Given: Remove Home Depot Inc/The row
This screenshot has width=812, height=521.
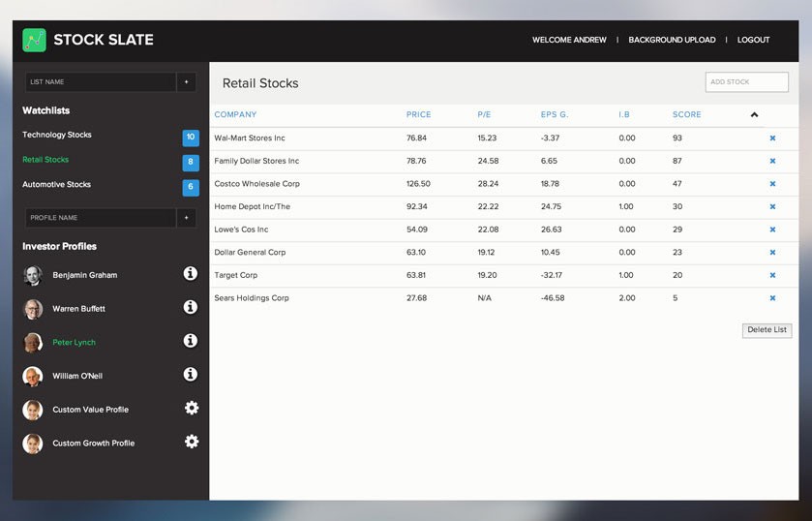Looking at the screenshot, I should (772, 207).
